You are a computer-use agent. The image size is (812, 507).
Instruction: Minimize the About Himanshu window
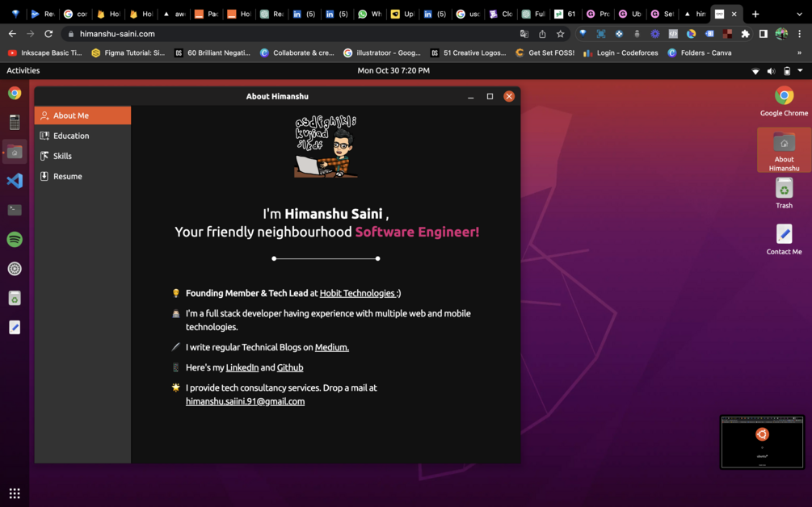(471, 97)
